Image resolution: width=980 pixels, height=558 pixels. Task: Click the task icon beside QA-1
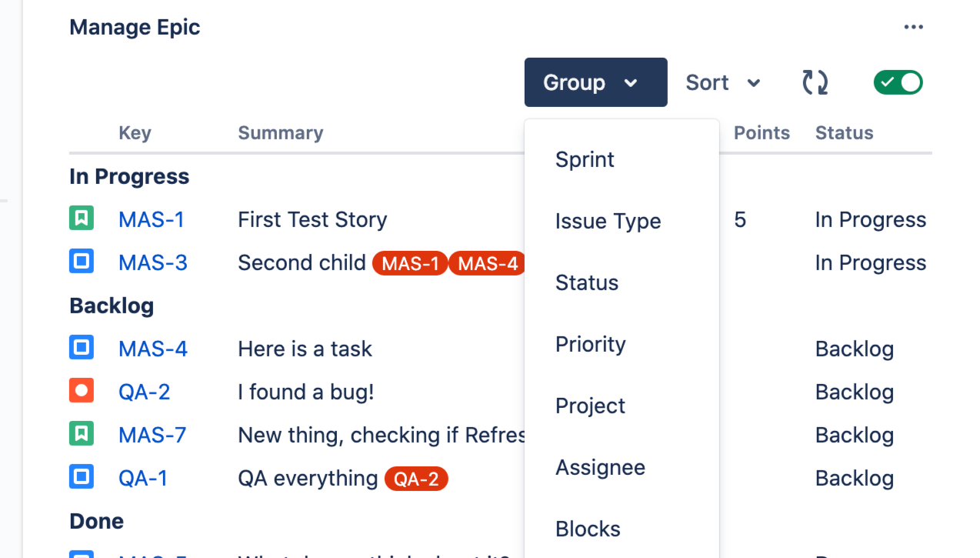[x=82, y=478]
